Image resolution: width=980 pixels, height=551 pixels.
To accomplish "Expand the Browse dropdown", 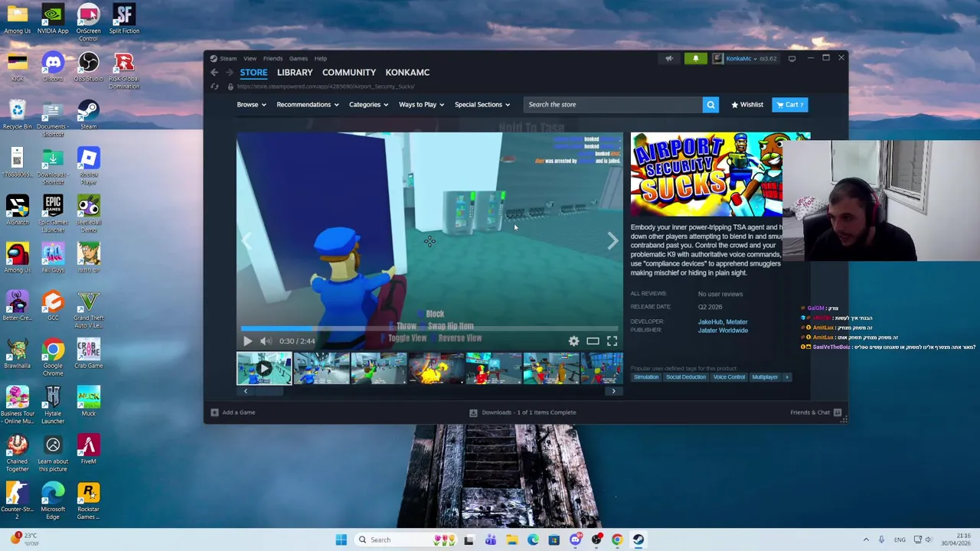I will 251,105.
